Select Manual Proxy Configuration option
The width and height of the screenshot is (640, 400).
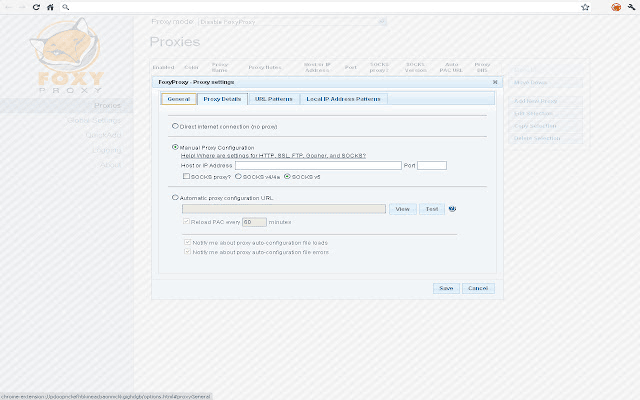coord(175,147)
